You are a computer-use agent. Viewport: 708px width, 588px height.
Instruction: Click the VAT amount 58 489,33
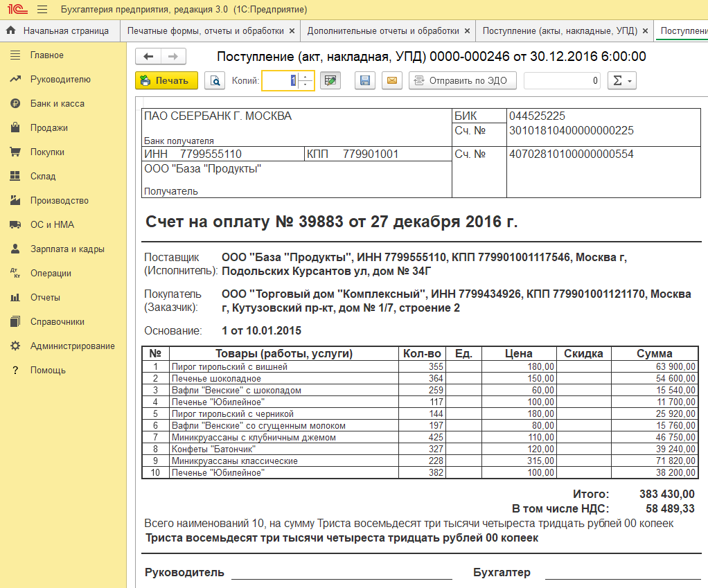[670, 508]
